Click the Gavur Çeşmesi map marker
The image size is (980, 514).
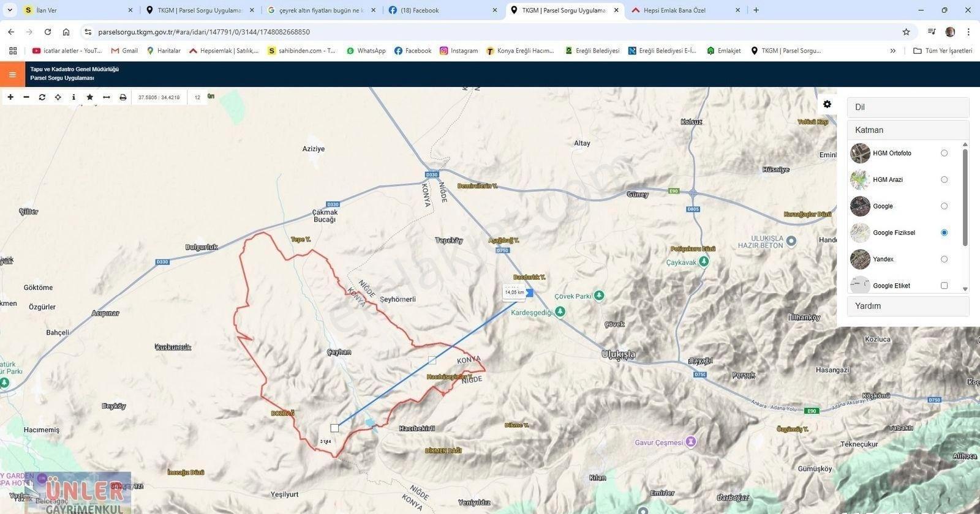click(692, 442)
